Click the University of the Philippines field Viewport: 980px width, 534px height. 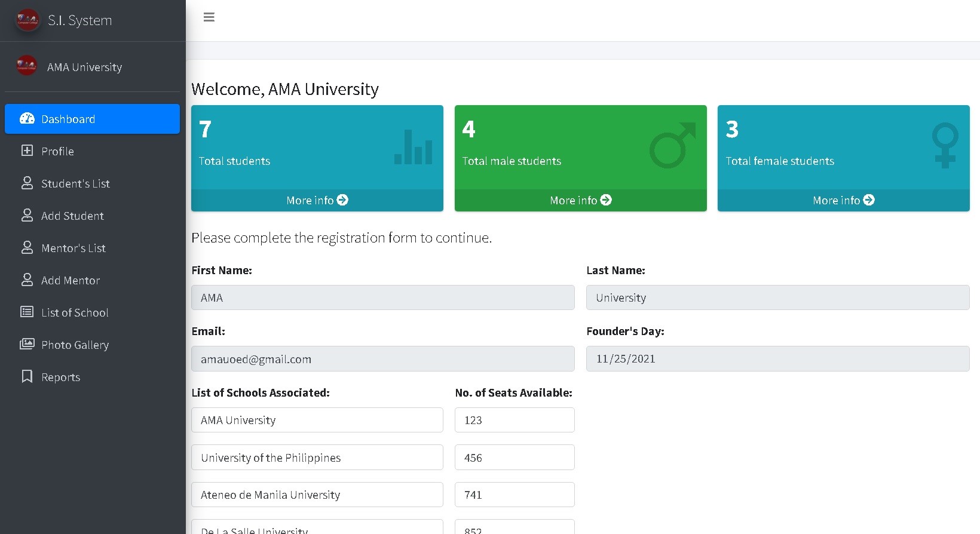[x=317, y=458]
